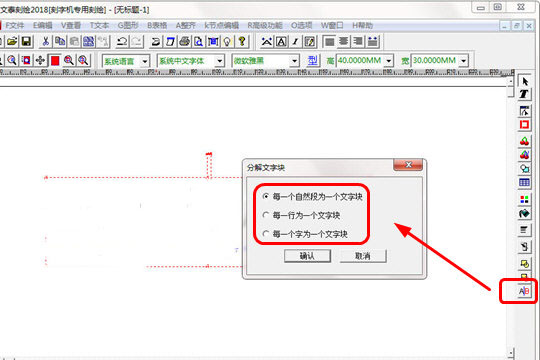This screenshot has width=540, height=360.
Task: Select the red rectangle tool in right toolbar
Action: tap(524, 124)
